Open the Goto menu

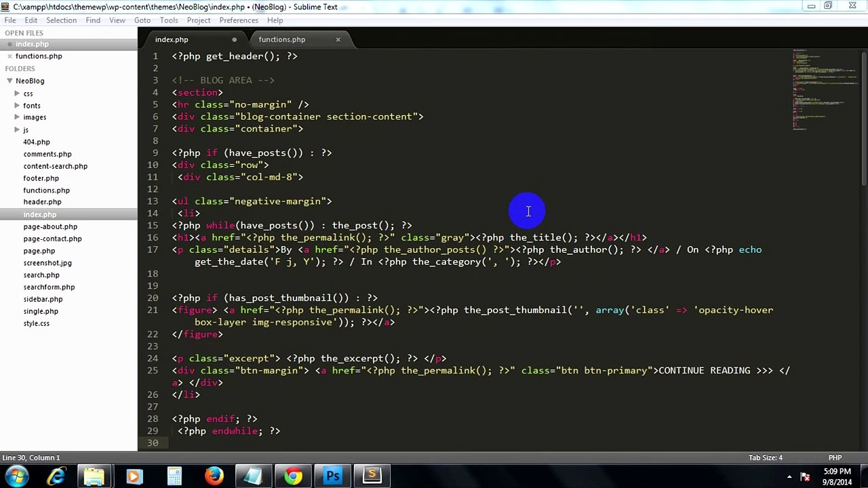(x=142, y=20)
